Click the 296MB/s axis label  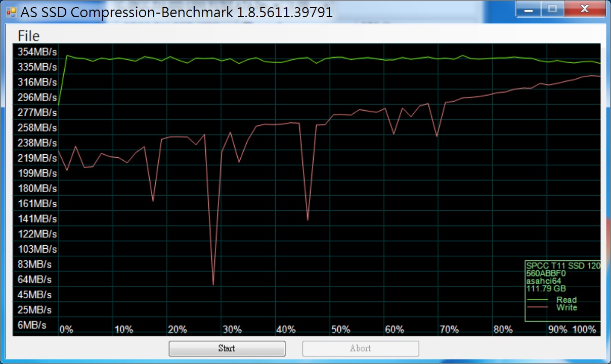[37, 98]
